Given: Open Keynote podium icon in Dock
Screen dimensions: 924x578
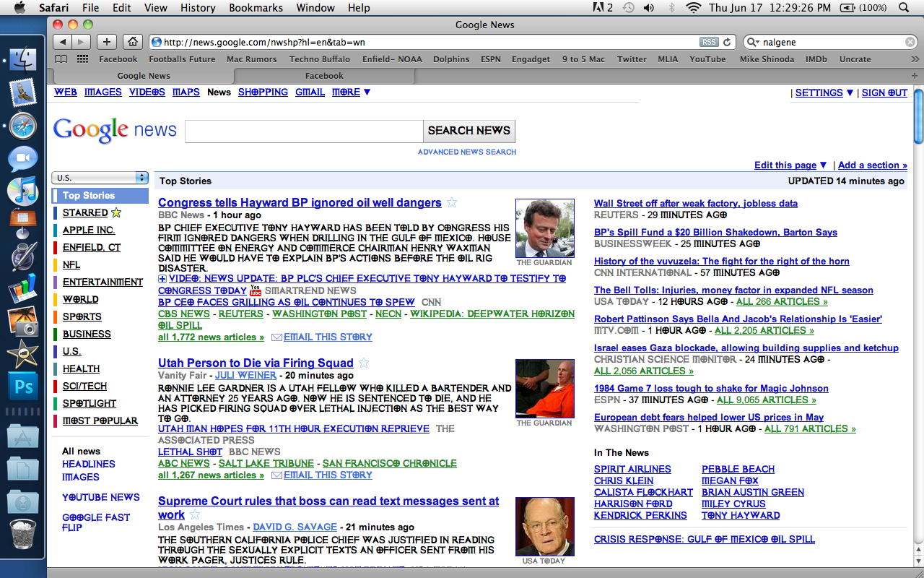Looking at the screenshot, I should click(22, 223).
